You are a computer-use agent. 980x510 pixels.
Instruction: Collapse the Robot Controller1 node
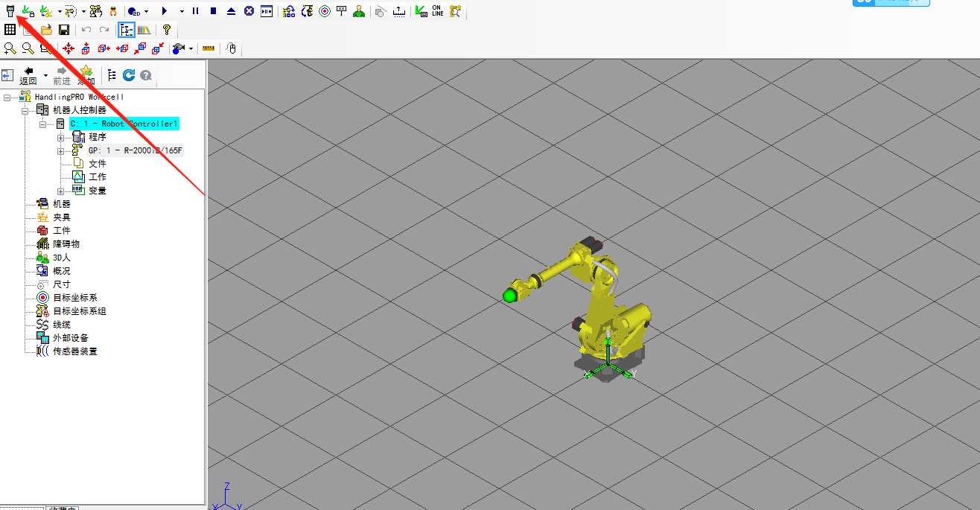[x=43, y=124]
